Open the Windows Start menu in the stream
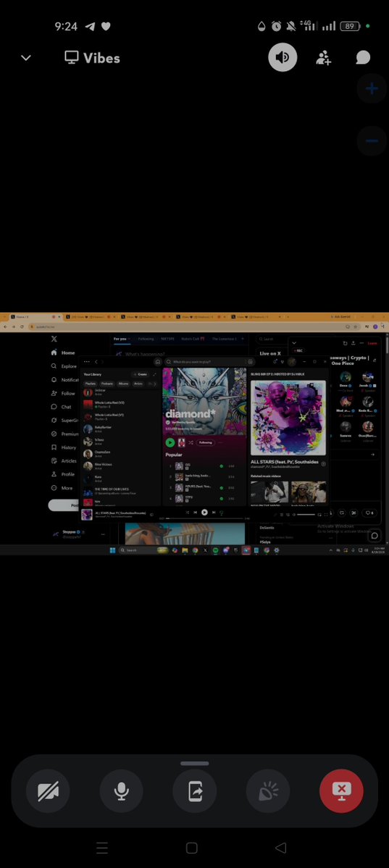The width and height of the screenshot is (389, 868). [x=112, y=550]
